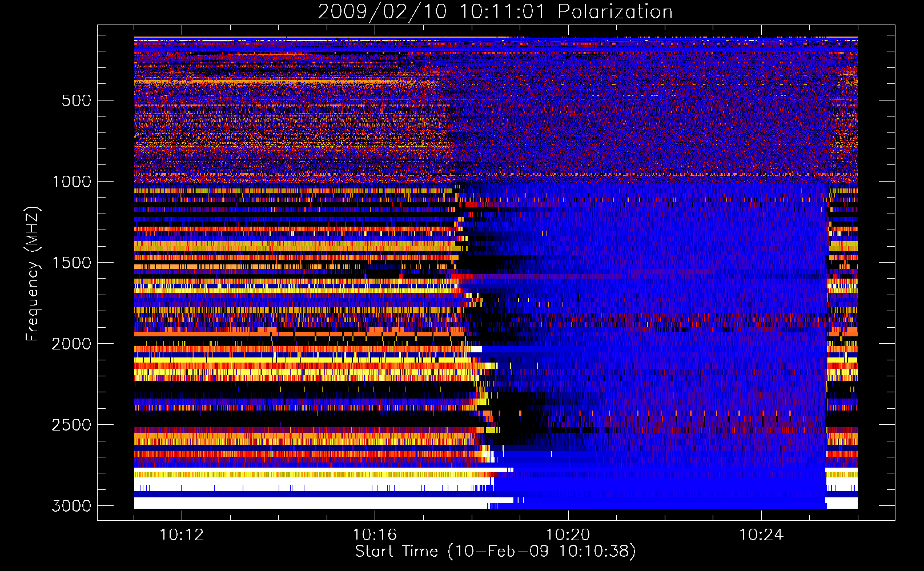Click the 10:24 time tick label
This screenshot has width=924, height=571.
[761, 535]
